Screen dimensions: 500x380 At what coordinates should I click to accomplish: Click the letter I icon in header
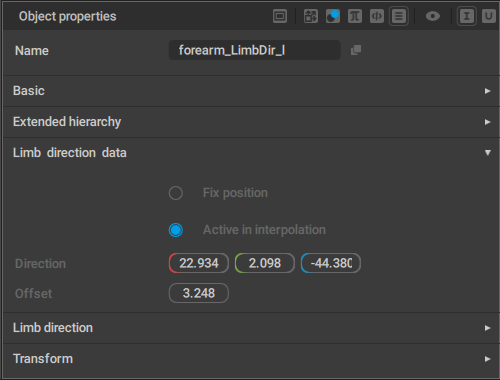point(467,16)
